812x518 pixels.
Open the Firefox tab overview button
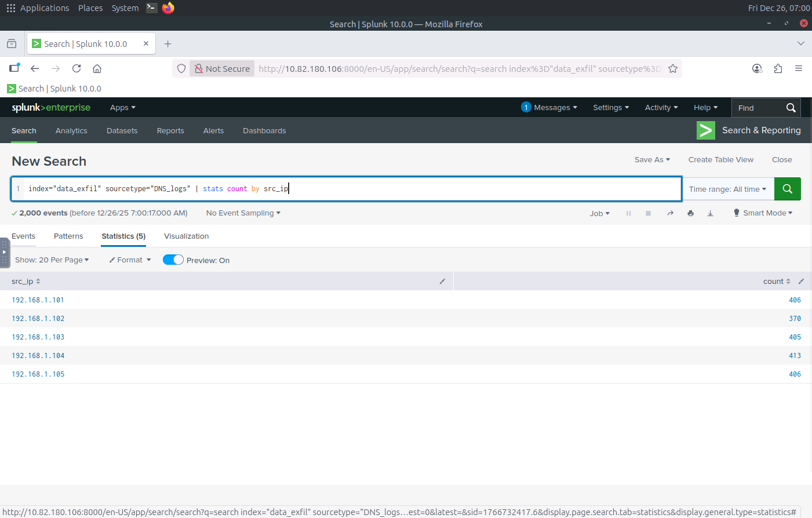[x=12, y=44]
